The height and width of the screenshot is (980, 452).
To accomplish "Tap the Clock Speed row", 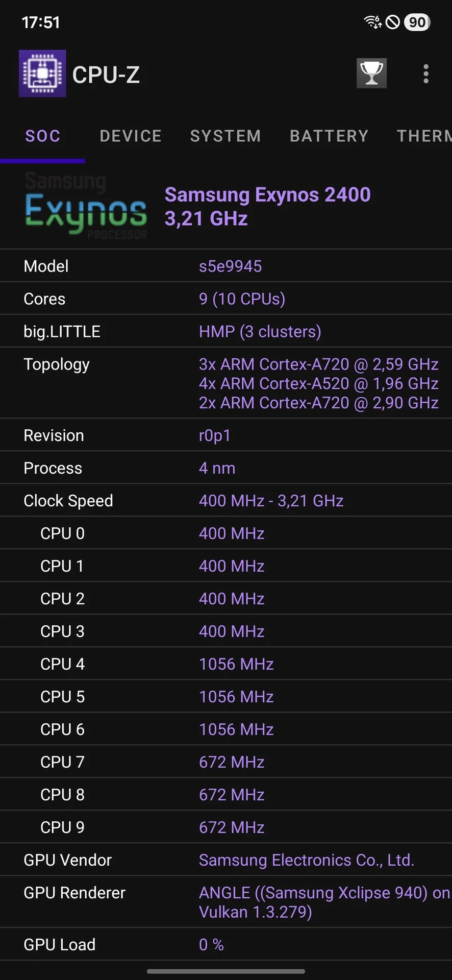I will click(226, 501).
